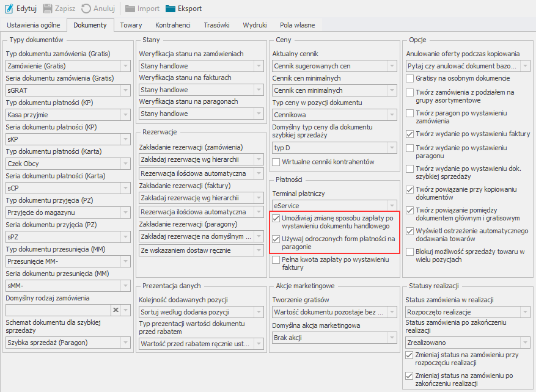The width and height of the screenshot is (536, 392).
Task: Click the Domyślny rodzaj zamówienia input field
Action: 56,311
